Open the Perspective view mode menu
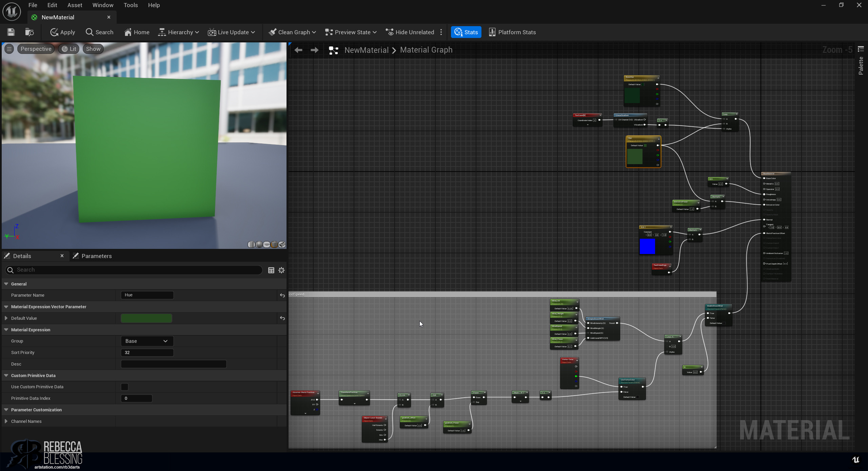 coord(36,49)
